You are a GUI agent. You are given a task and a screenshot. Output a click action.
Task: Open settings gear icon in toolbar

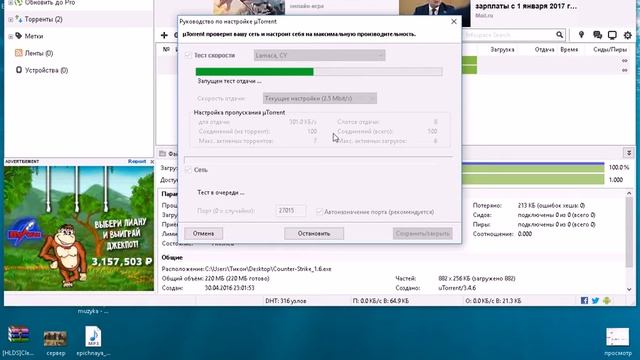[627, 35]
